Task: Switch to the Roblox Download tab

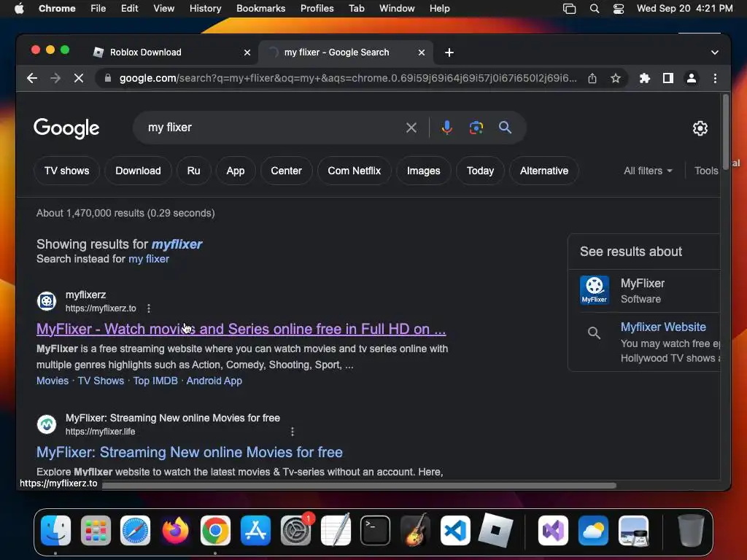Action: pos(171,52)
